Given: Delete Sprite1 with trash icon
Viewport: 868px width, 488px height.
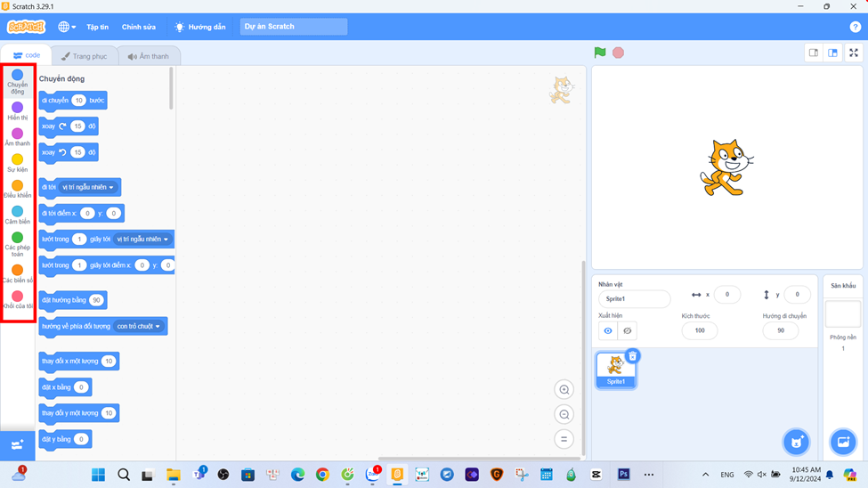Looking at the screenshot, I should tap(633, 356).
